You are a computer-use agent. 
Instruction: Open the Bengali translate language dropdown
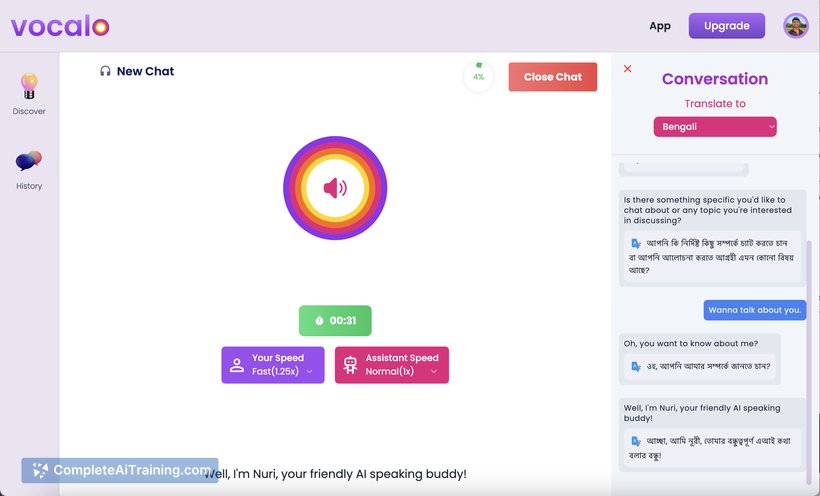tap(714, 127)
